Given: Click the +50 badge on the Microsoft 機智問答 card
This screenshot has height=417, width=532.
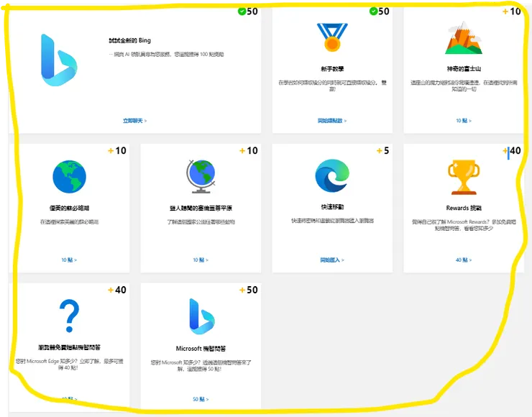Looking at the screenshot, I should (x=248, y=290).
